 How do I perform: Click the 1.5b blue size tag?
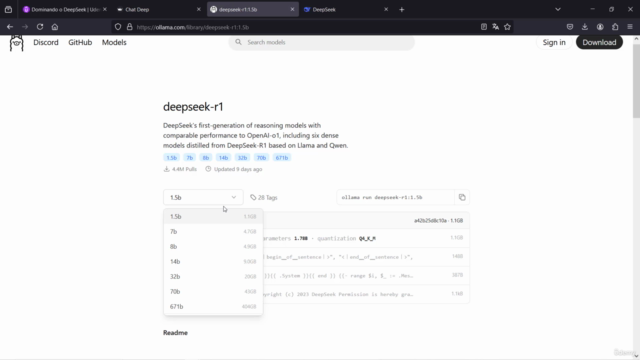[x=171, y=158]
